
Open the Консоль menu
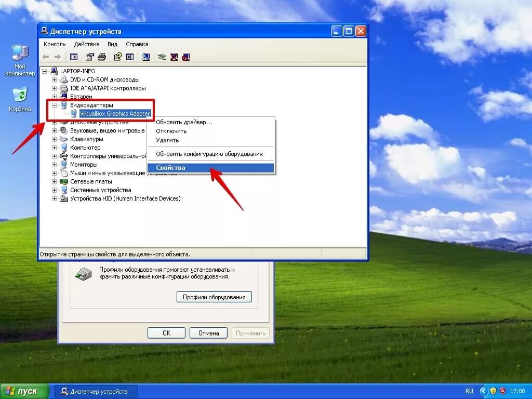[54, 44]
